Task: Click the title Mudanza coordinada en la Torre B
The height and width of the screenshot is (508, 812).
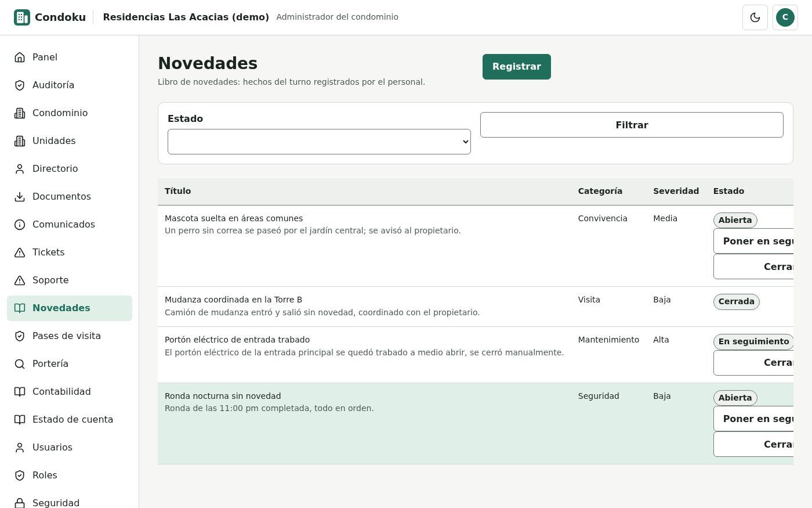Action: 233,300
